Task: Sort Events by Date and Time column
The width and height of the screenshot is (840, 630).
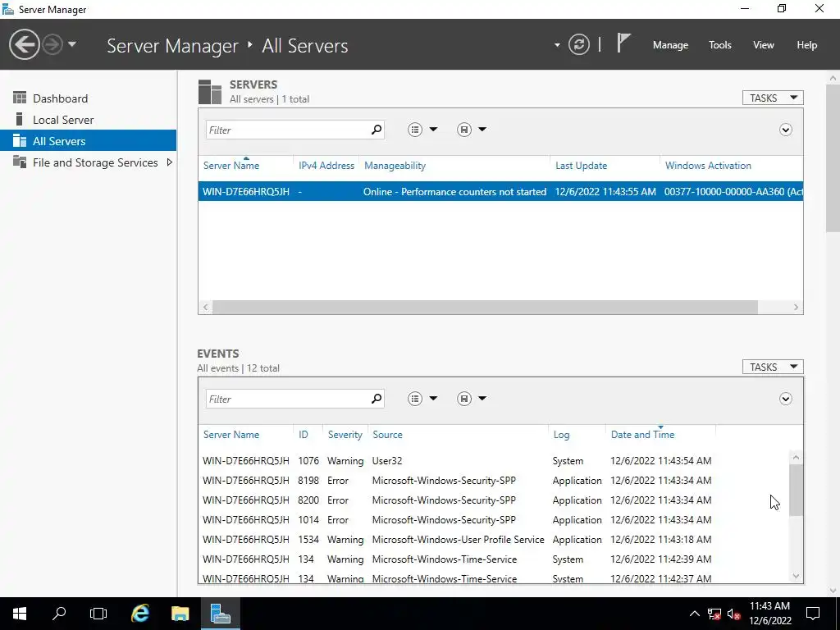Action: coord(642,435)
